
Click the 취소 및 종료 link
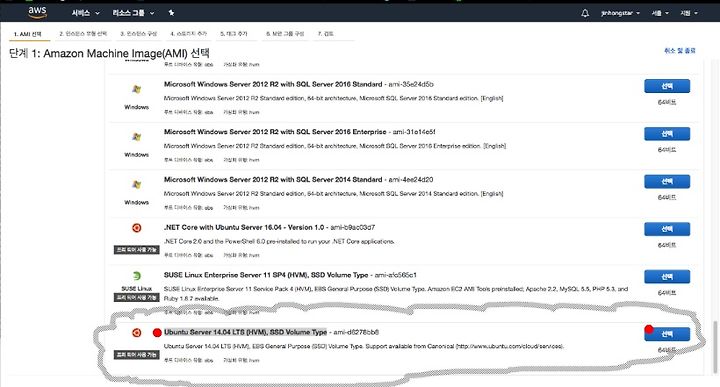pyautogui.click(x=680, y=50)
